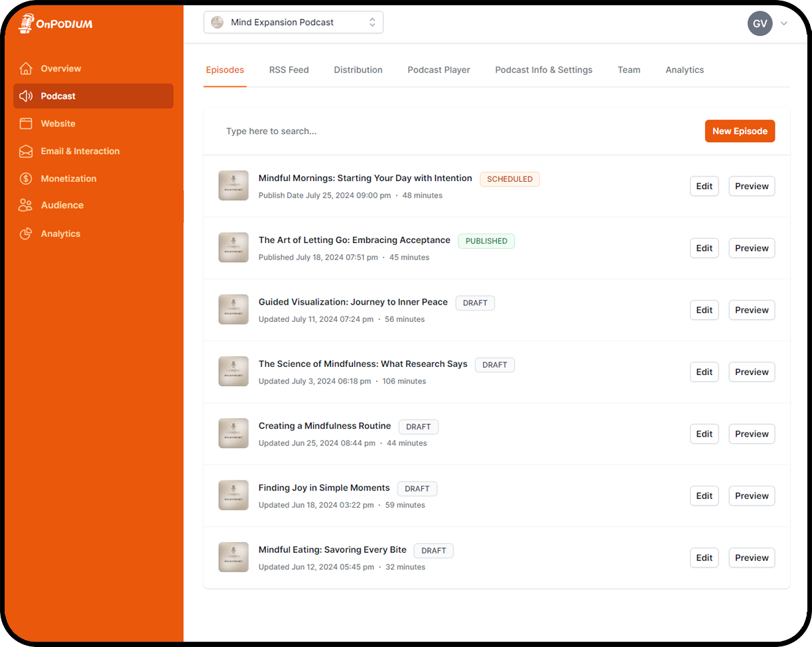812x647 pixels.
Task: Preview The Art of Letting Go episode
Action: (x=752, y=248)
